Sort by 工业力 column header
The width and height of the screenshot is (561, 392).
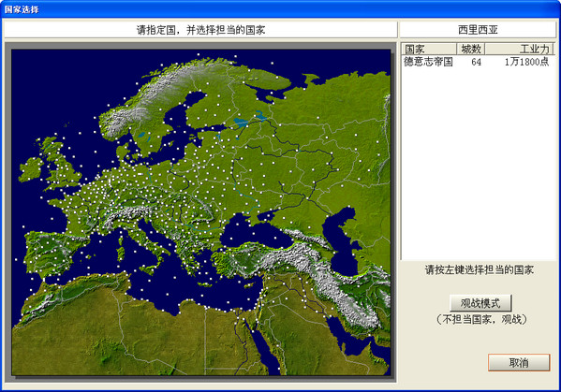pos(520,49)
